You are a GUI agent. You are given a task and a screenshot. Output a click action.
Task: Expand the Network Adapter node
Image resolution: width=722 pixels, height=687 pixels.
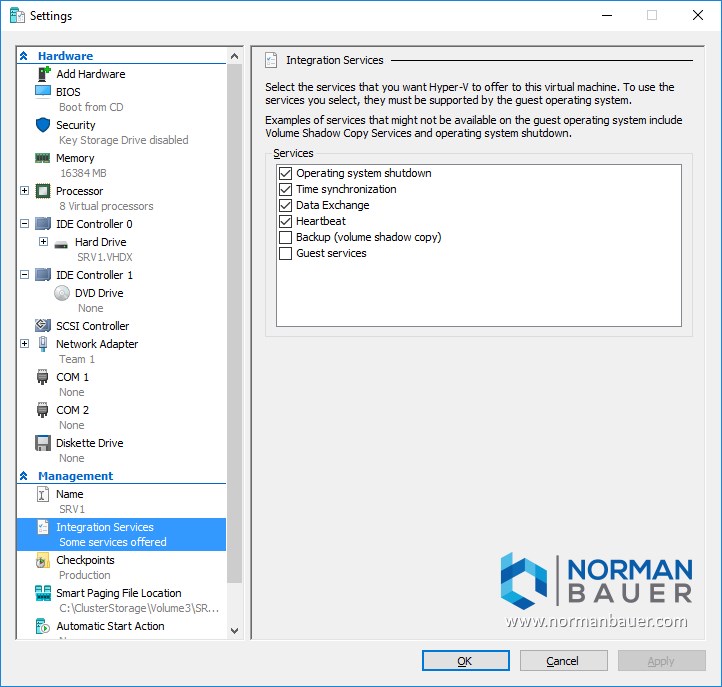click(x=25, y=344)
